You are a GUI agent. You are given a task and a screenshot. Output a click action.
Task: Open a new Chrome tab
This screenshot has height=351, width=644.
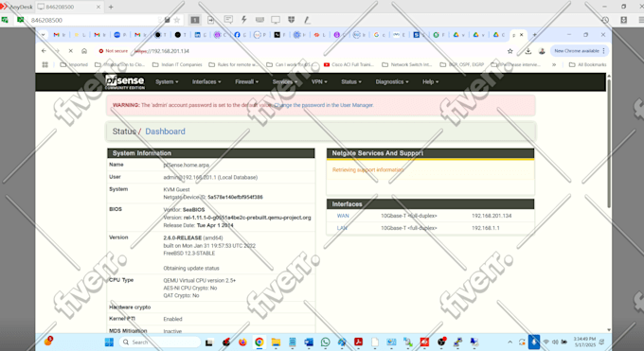(x=534, y=35)
